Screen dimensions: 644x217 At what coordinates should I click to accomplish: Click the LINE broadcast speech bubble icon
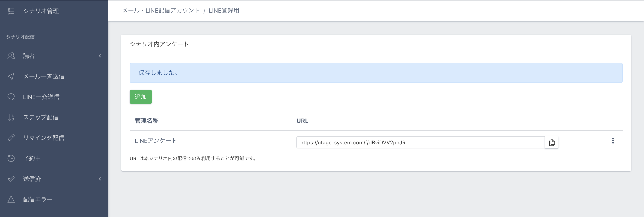11,97
